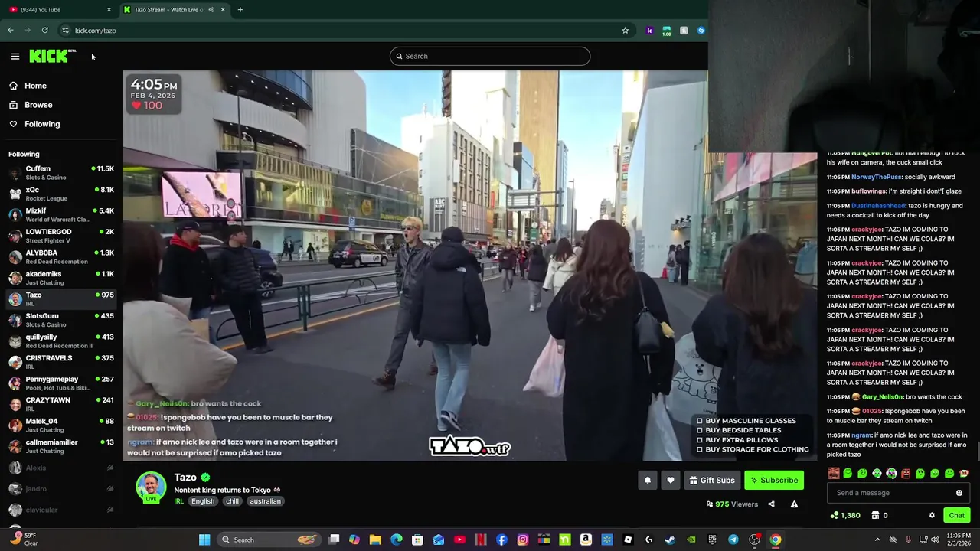Click the IRL category link

(178, 501)
